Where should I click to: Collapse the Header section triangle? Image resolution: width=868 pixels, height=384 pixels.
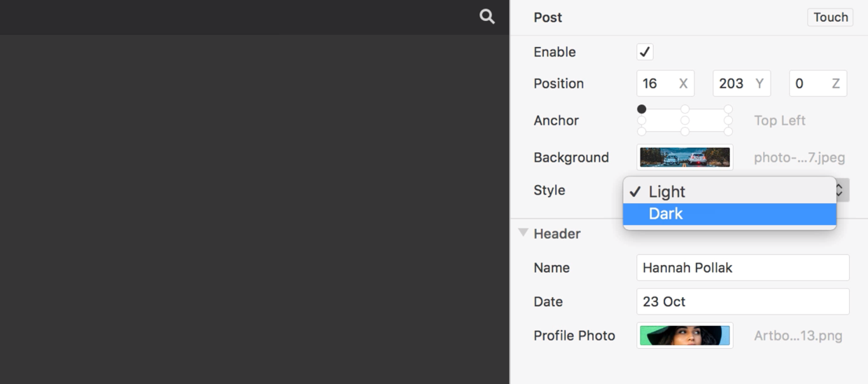(x=523, y=233)
